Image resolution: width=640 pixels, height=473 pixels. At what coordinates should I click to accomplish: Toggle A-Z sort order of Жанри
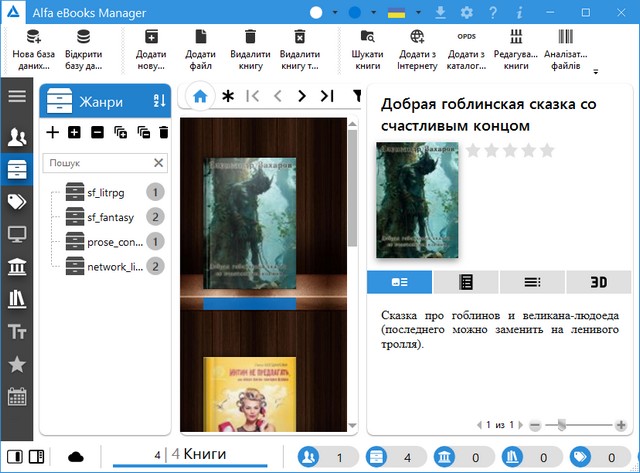158,100
